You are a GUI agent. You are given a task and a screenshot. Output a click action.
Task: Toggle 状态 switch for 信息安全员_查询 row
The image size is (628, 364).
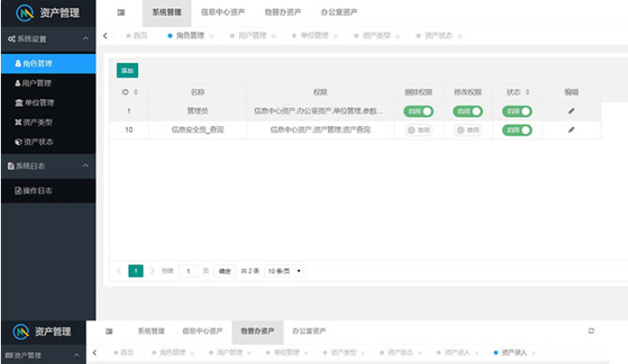517,130
